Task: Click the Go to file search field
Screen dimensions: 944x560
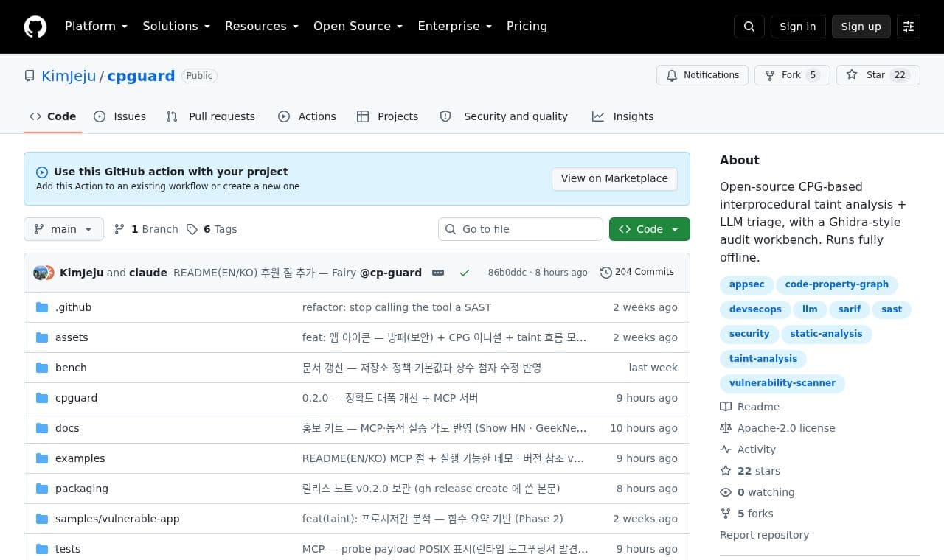Action: [521, 229]
